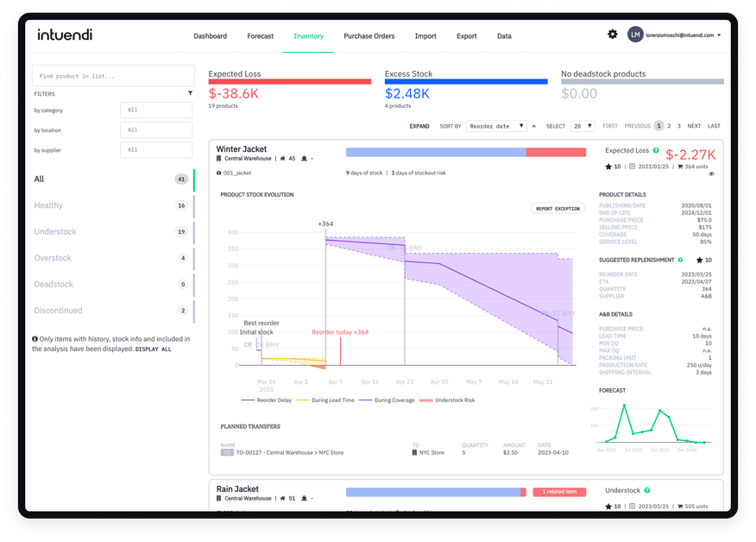The height and width of the screenshot is (542, 756).
Task: Click the green help icon beside Expected Loss
Action: click(x=656, y=150)
